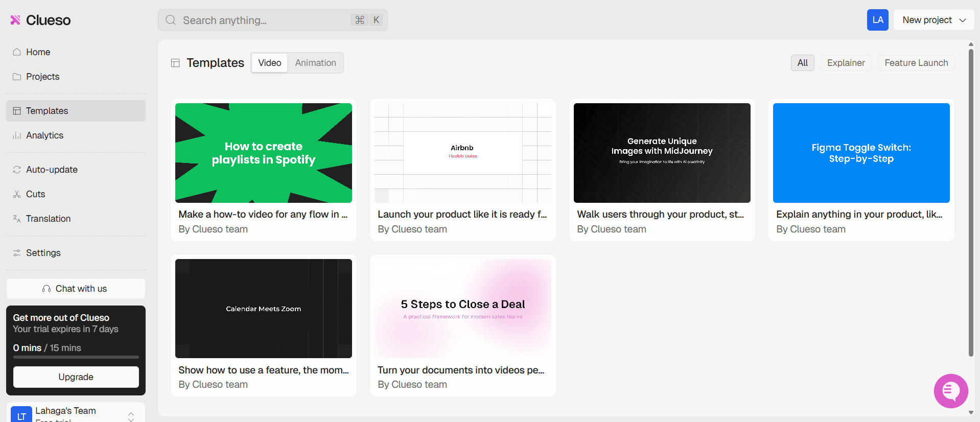The width and height of the screenshot is (980, 422).
Task: Open the Spotify playlists template thumbnail
Action: (x=264, y=153)
